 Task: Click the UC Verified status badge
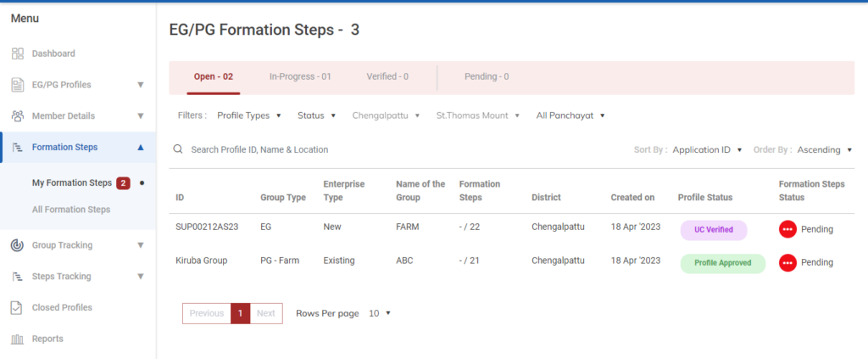point(713,230)
